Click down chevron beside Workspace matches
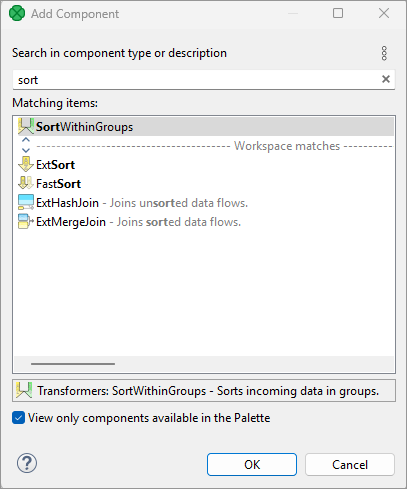407x489 pixels. coord(26,150)
